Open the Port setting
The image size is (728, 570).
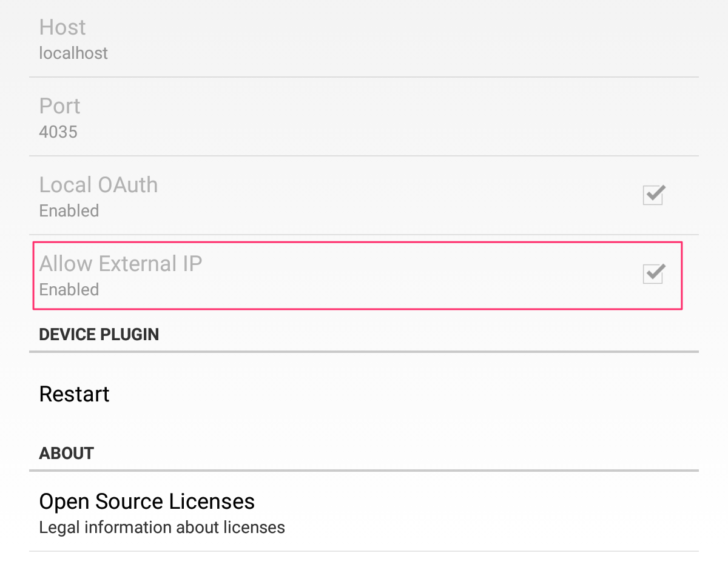pos(59,106)
